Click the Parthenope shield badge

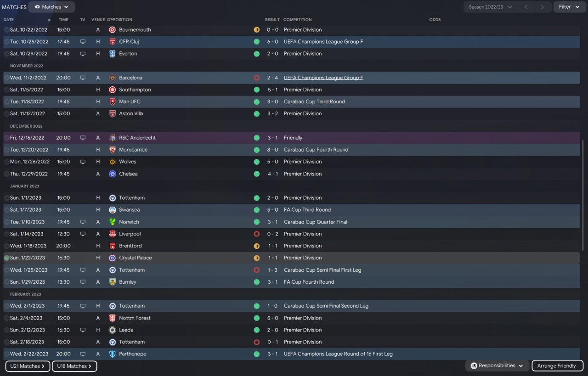(x=112, y=354)
